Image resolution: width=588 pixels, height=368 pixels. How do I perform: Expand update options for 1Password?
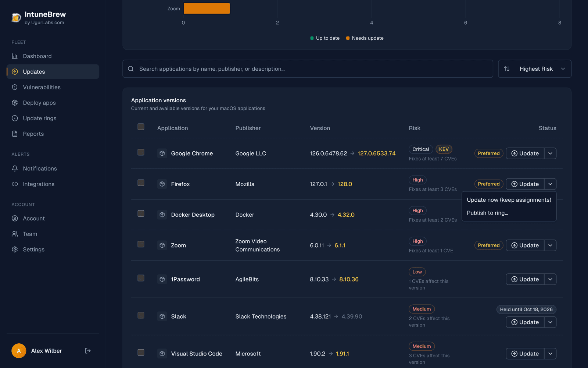tap(550, 279)
